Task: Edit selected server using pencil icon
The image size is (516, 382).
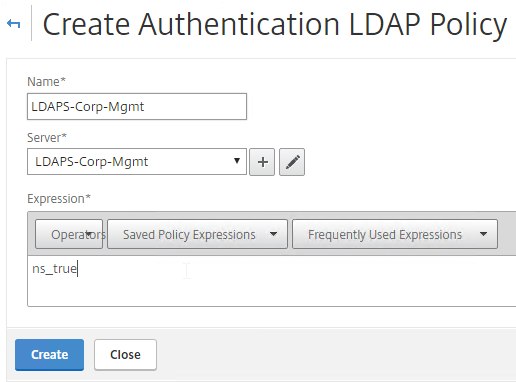Action: tap(292, 162)
